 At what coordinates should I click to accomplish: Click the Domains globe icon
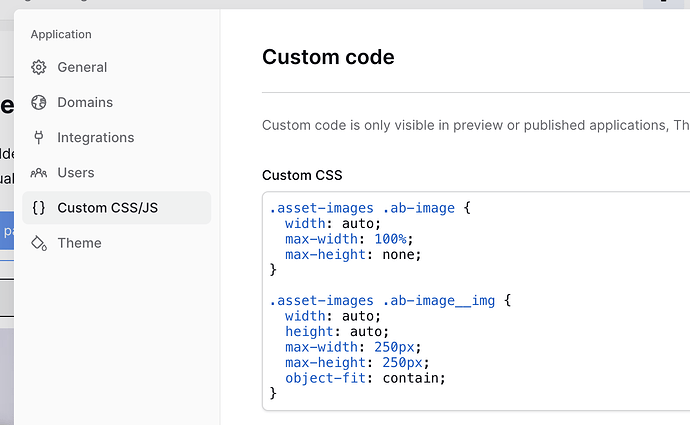coord(39,103)
